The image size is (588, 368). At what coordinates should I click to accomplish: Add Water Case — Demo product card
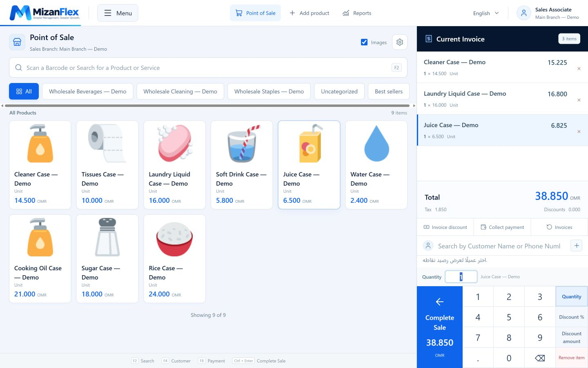click(376, 165)
